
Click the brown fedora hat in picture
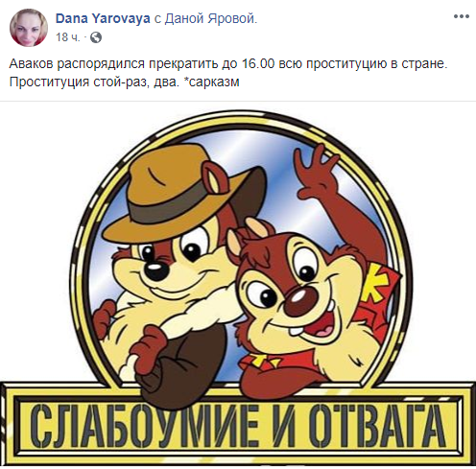185,192
